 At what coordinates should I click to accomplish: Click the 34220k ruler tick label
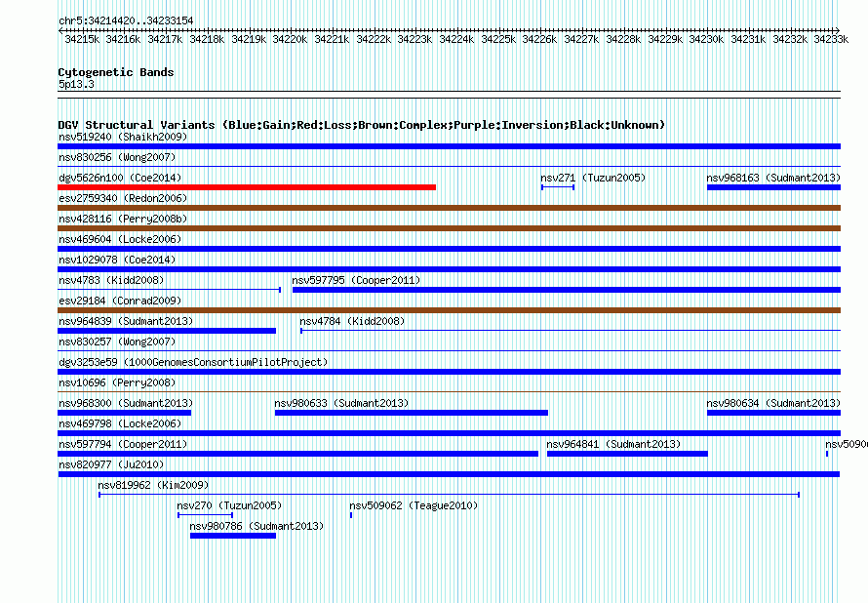290,39
